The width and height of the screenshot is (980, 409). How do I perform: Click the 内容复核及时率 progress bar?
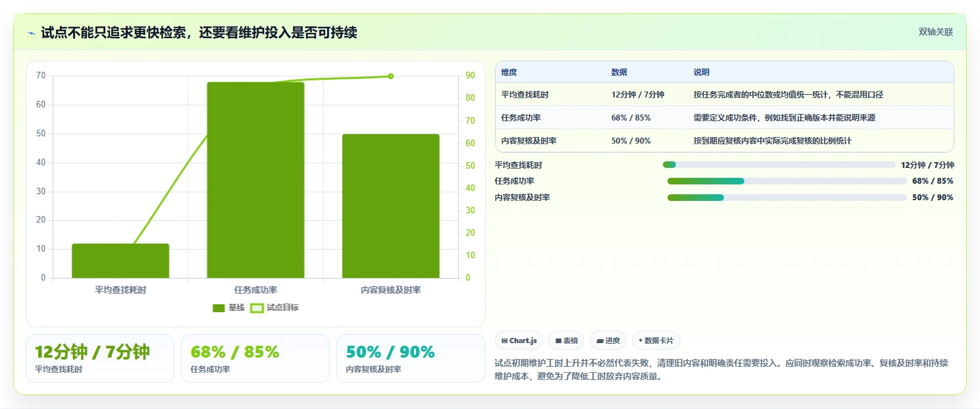pos(787,198)
